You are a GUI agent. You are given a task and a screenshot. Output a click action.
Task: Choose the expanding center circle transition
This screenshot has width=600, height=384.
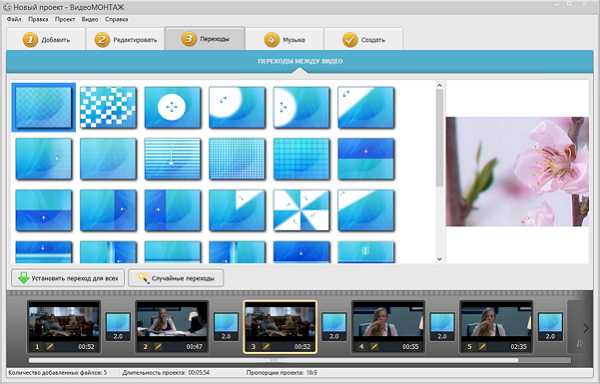pos(173,107)
